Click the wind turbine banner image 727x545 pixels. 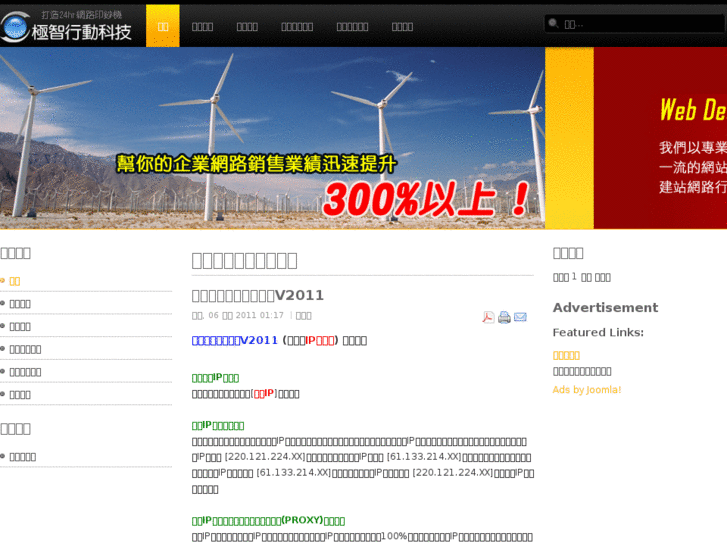[272, 138]
